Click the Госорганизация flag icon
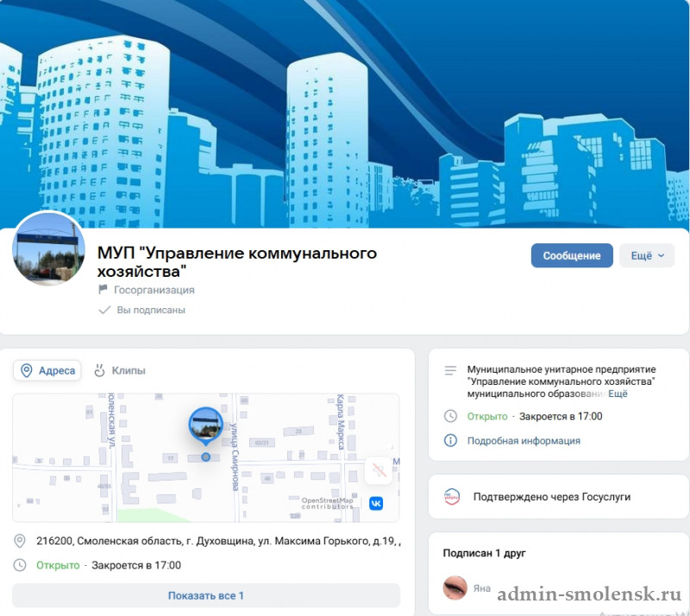 click(x=103, y=290)
